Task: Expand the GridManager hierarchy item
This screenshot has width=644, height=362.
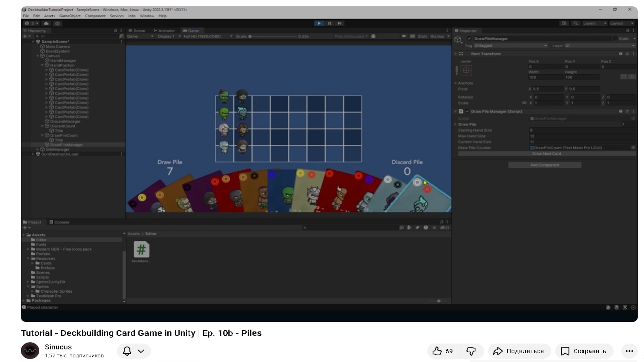Action: point(38,149)
